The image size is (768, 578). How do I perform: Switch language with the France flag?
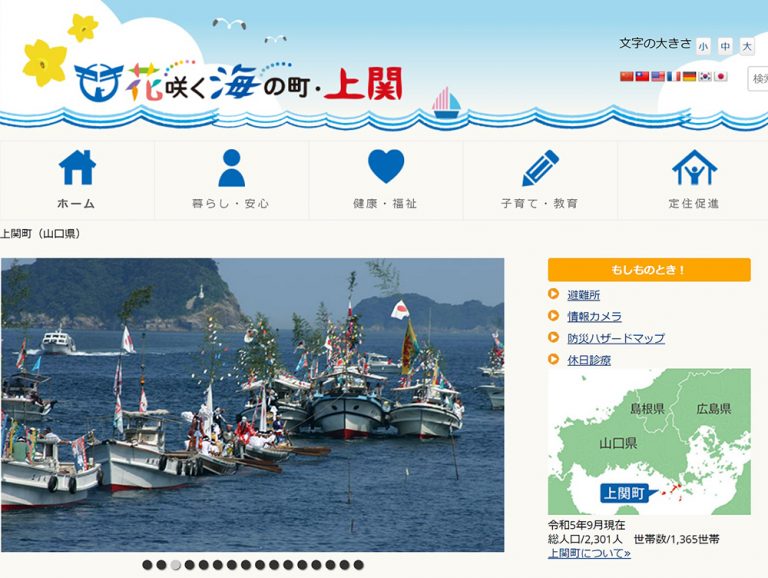[x=673, y=76]
